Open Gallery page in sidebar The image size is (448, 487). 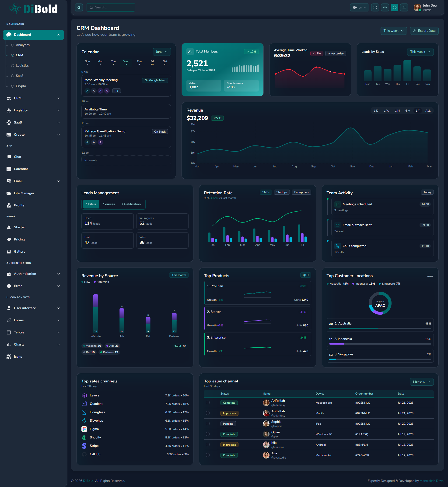point(20,251)
